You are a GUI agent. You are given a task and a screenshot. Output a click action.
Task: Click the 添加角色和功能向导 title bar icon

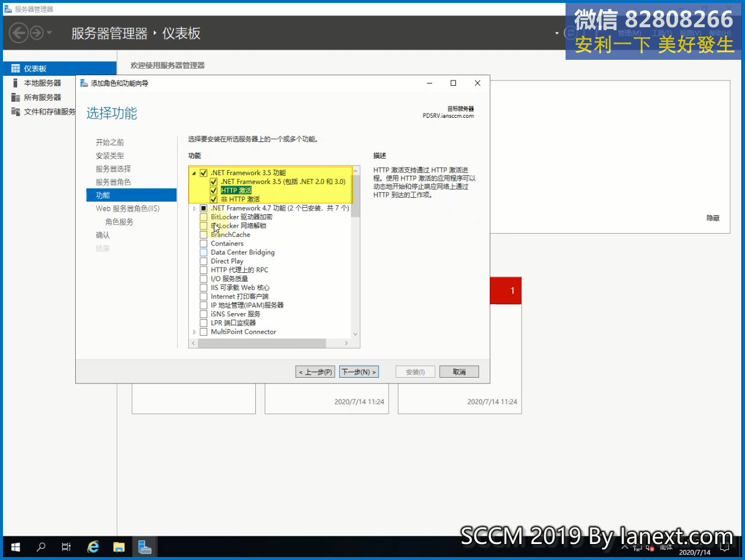(84, 83)
